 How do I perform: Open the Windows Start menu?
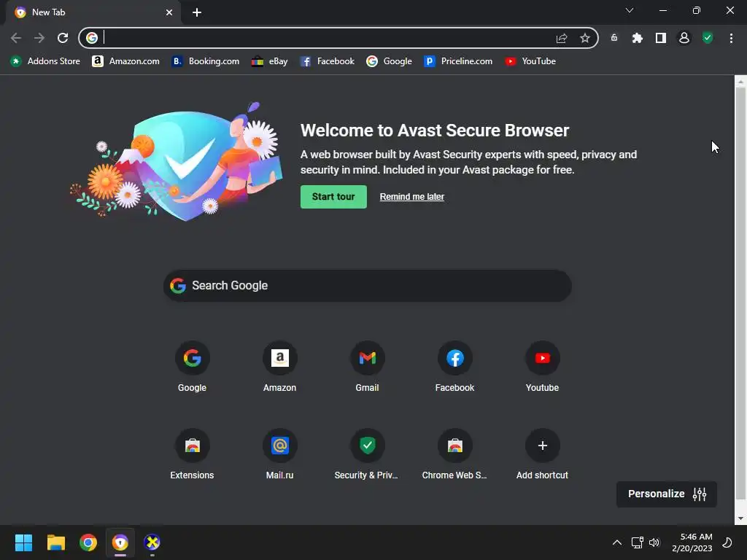23,542
